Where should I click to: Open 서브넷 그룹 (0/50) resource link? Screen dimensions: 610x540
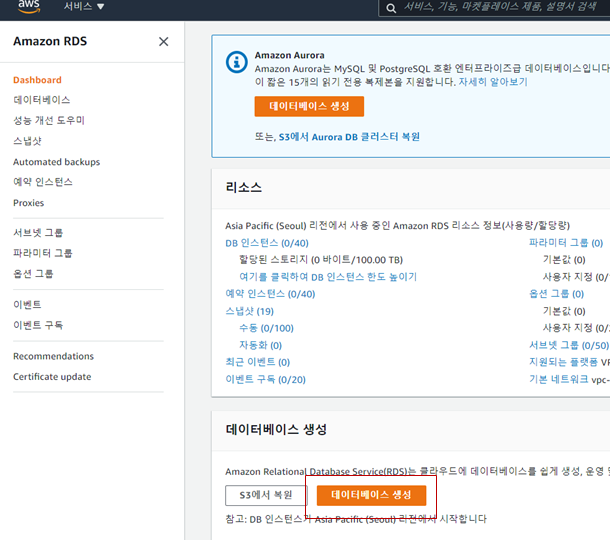(569, 345)
